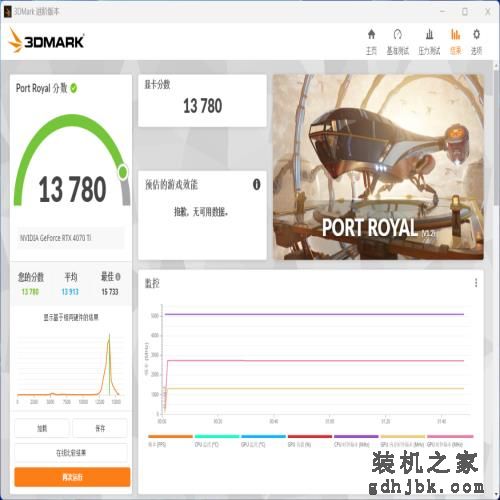Click the orange 再次运行 run again button
This screenshot has height=500, width=500.
pos(72,477)
